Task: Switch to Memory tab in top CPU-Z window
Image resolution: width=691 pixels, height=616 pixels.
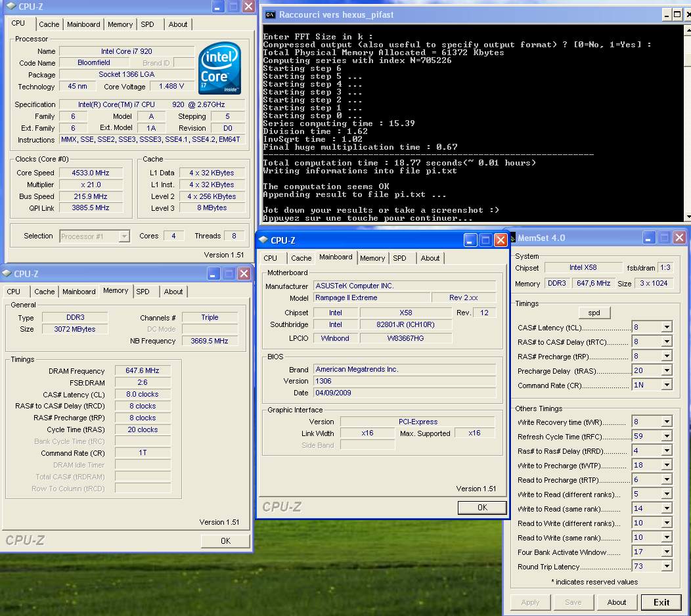Action: [x=120, y=24]
